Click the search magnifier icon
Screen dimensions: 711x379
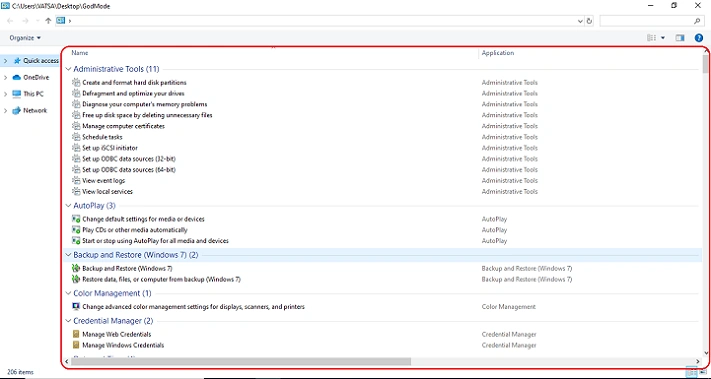coord(697,21)
